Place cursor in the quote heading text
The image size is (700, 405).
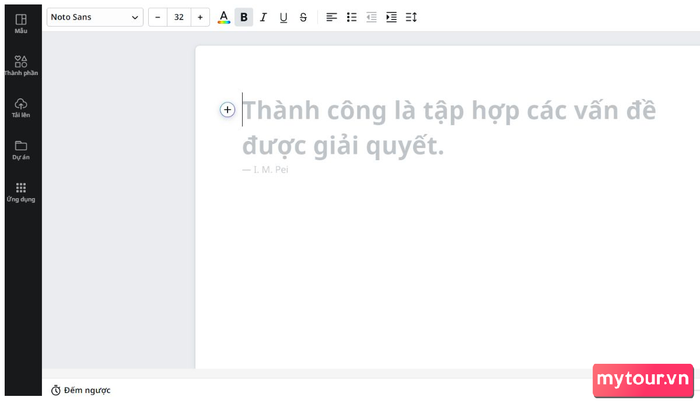tap(449, 128)
